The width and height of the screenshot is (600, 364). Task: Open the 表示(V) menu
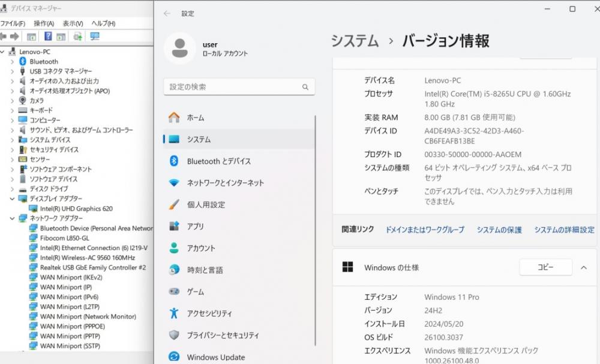(73, 23)
